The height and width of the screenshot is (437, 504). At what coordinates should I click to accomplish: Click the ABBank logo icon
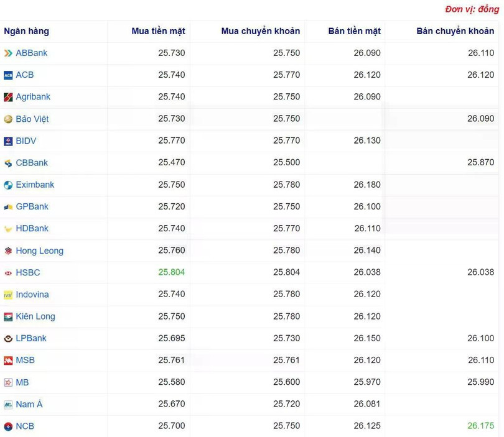pyautogui.click(x=8, y=53)
